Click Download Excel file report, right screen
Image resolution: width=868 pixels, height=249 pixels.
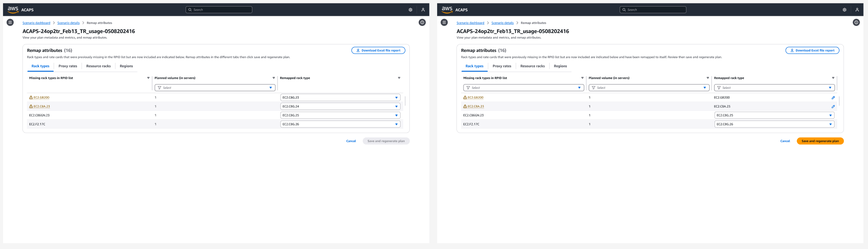[x=812, y=50]
